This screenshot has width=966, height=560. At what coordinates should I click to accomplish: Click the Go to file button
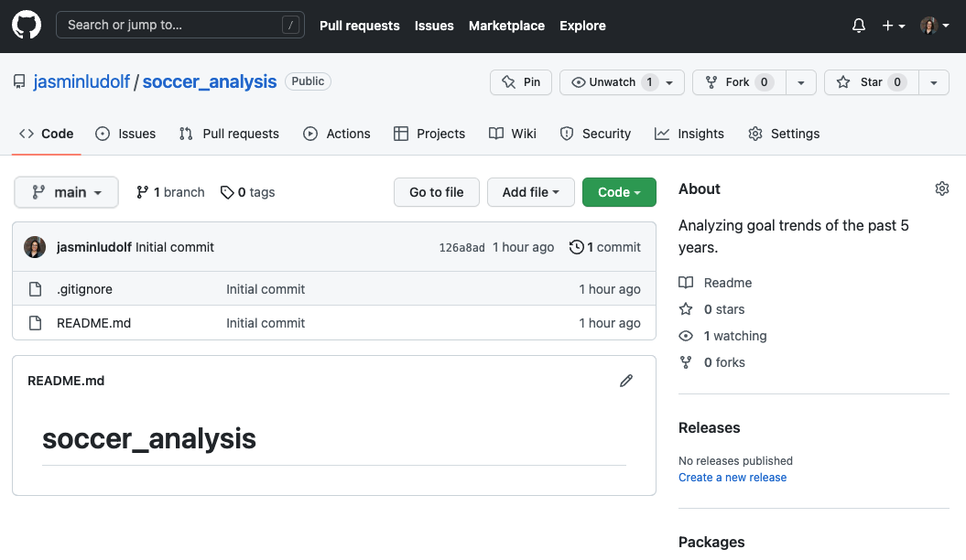[x=436, y=192]
